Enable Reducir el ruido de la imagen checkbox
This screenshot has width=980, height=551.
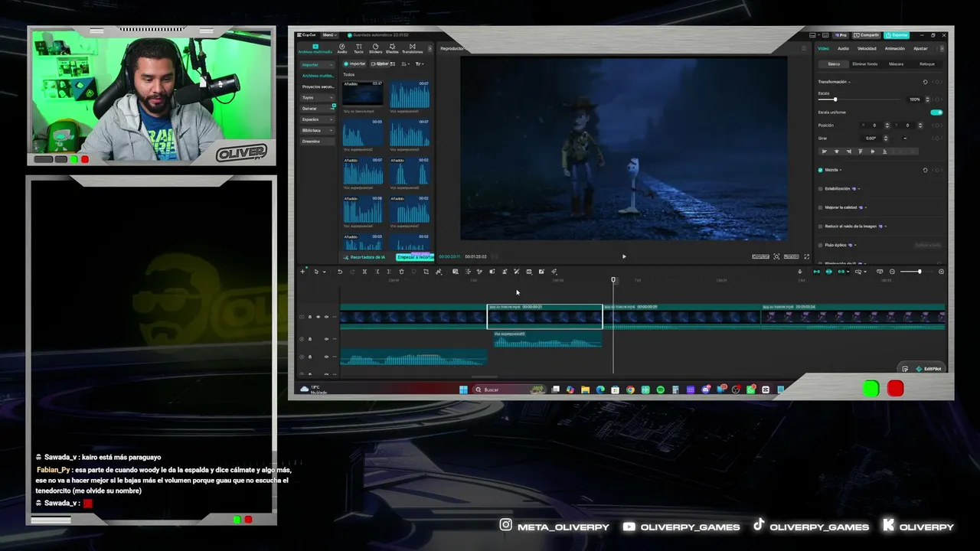point(821,227)
